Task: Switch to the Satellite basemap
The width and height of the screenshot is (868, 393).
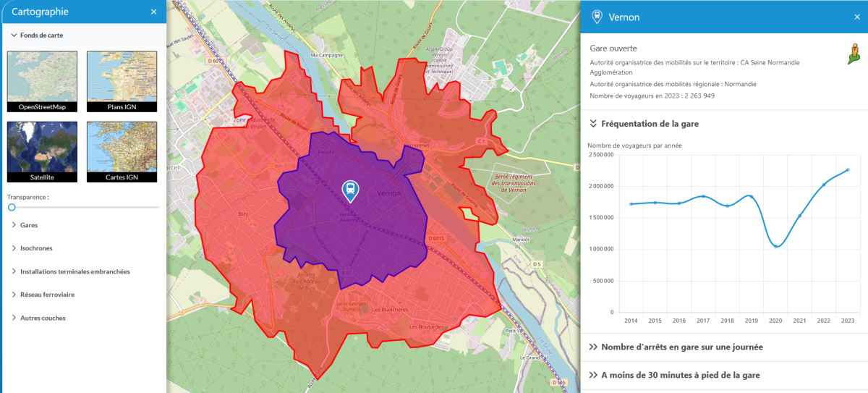Action: click(x=43, y=151)
